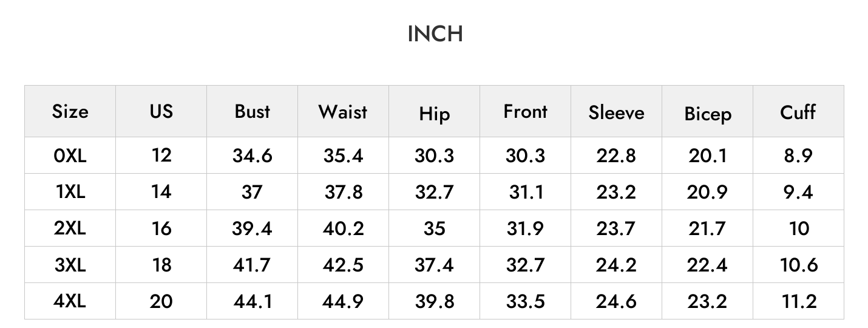868x328 pixels.
Task: Select the 3XL size row label
Action: click(x=70, y=265)
